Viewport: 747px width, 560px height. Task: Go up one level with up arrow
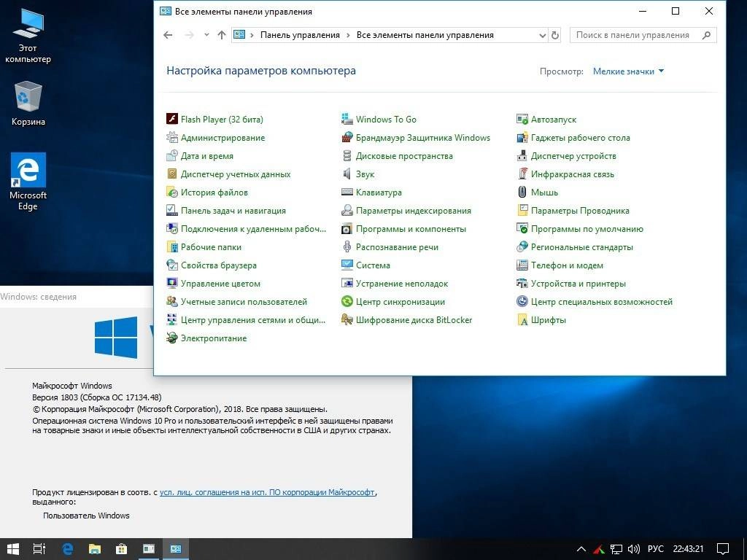[x=222, y=35]
